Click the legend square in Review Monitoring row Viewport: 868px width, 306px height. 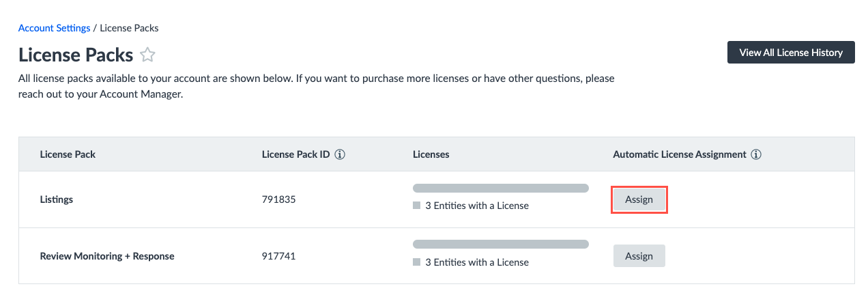417,262
